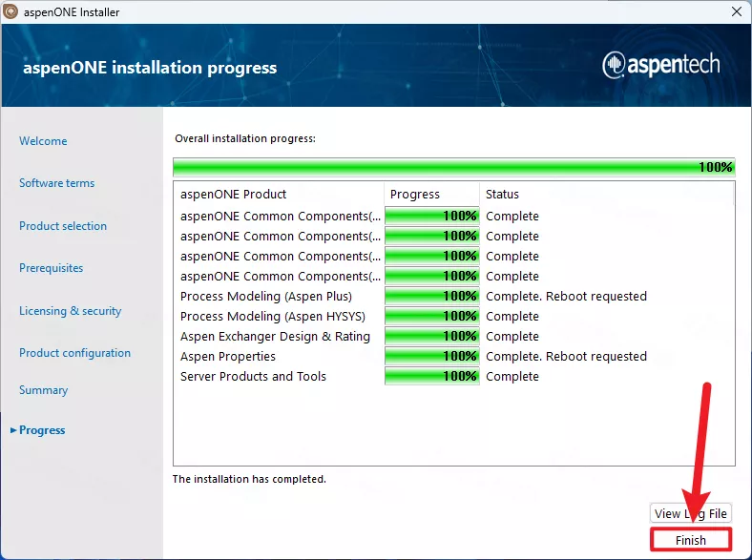Image resolution: width=752 pixels, height=560 pixels.
Task: Click the overall installation progress bar
Action: coord(453,167)
